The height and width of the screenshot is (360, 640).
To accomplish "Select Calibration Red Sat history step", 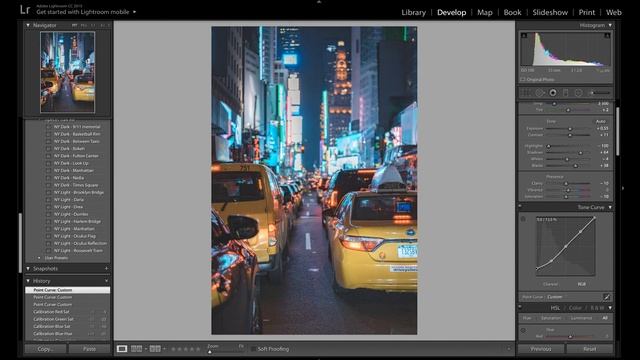I will (68, 312).
